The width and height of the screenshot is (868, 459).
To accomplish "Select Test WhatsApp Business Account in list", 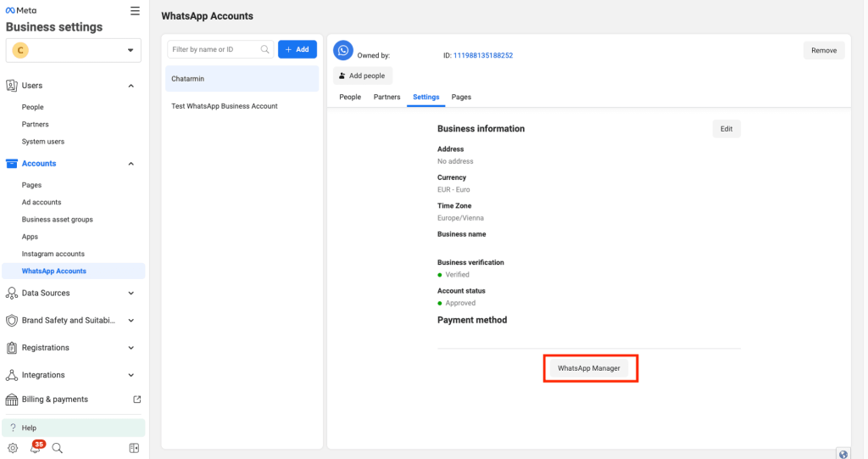I will (225, 106).
